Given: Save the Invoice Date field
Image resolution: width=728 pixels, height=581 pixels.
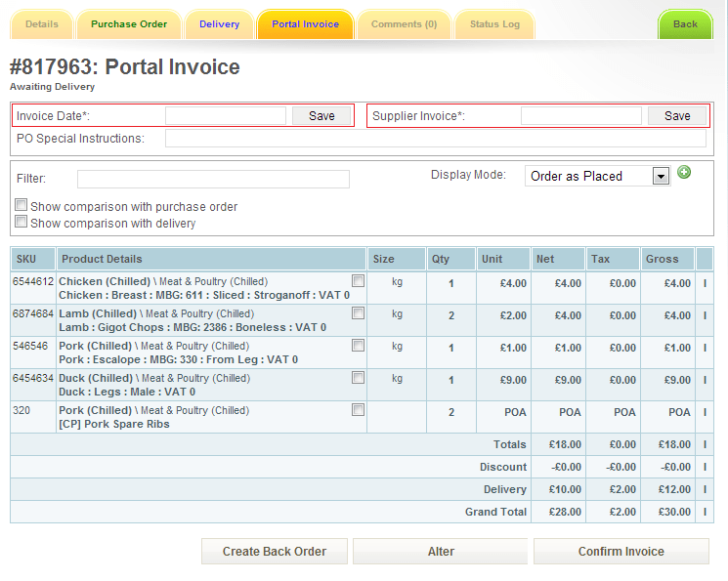Looking at the screenshot, I should pos(321,116).
